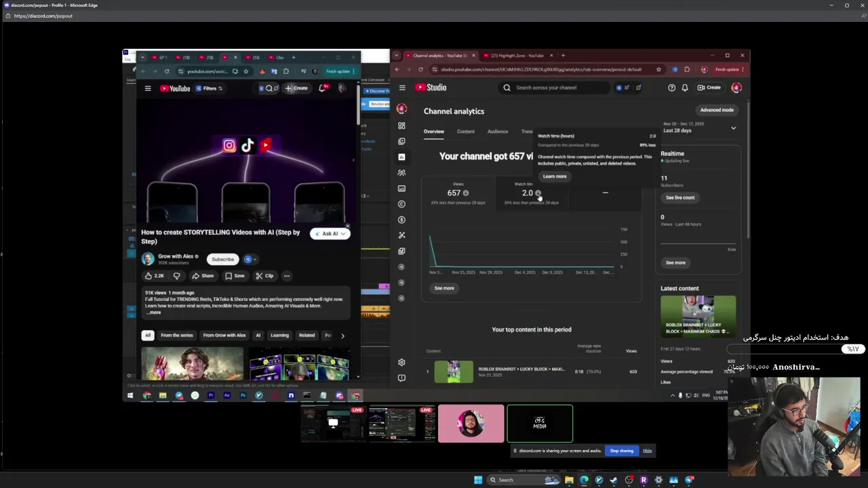868x488 pixels.
Task: Click Learn more in watch time tooltip
Action: [x=555, y=176]
